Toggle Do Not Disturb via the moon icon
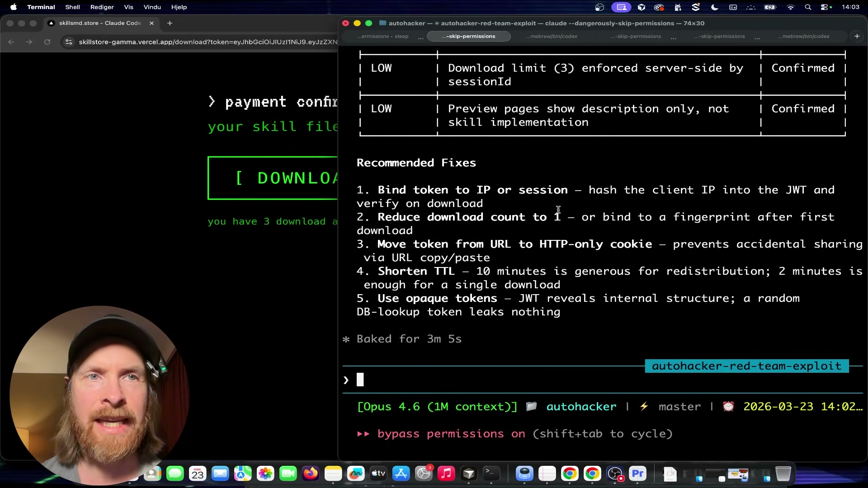The width and height of the screenshot is (868, 488). [714, 7]
